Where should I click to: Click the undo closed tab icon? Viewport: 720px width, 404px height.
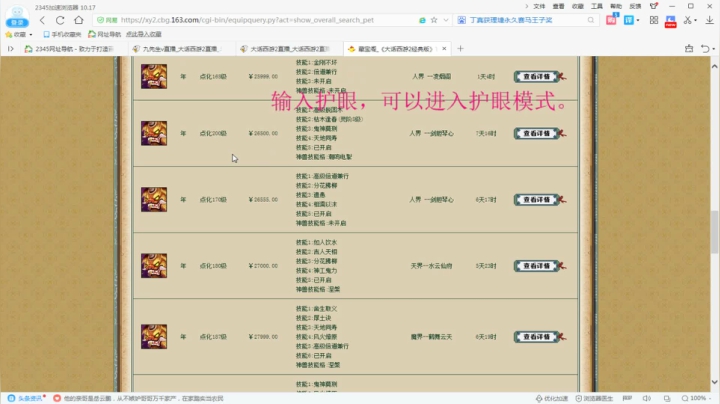[x=705, y=49]
